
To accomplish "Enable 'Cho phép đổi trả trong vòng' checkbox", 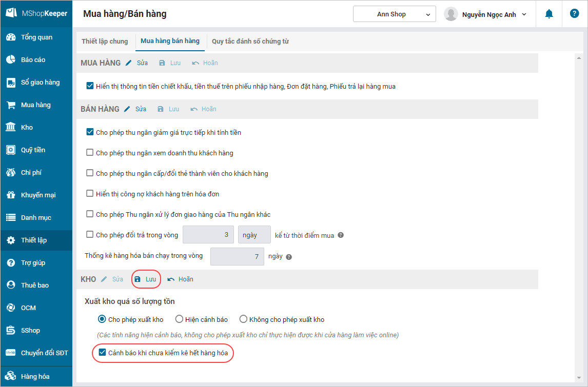I will click(90, 235).
